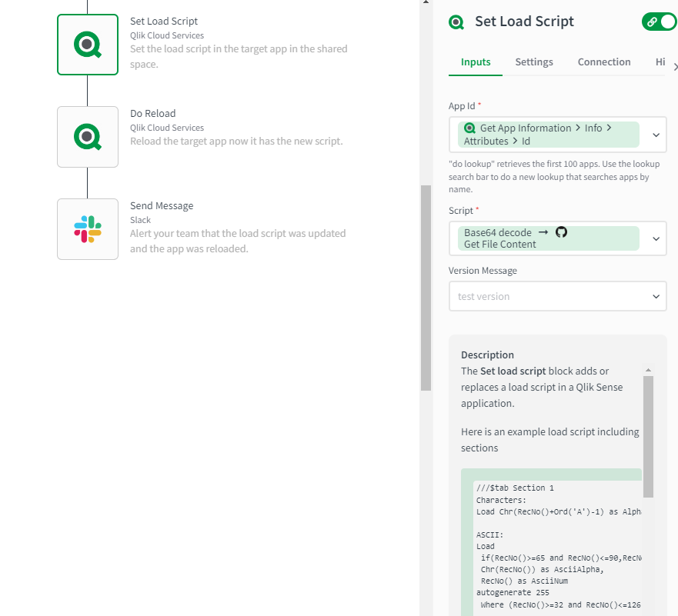678x616 pixels.
Task: Open the Script dropdown
Action: [656, 238]
